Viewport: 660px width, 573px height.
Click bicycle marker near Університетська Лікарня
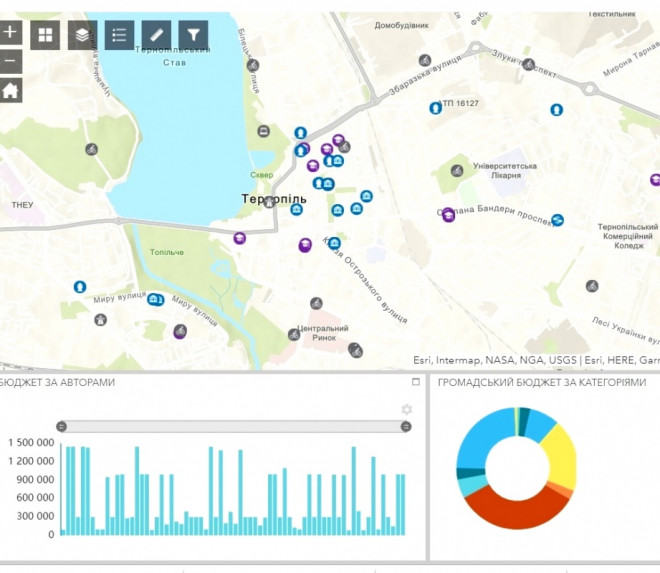click(x=457, y=172)
